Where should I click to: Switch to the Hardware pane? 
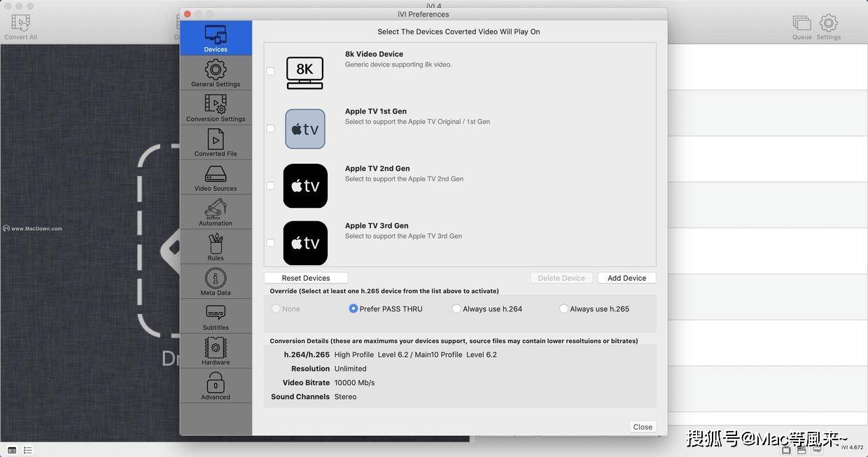click(x=216, y=351)
